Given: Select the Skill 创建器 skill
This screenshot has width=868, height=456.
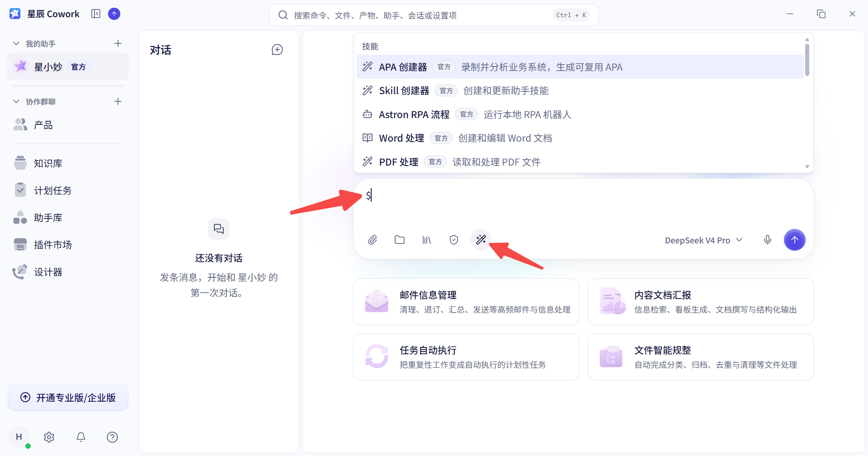Looking at the screenshot, I should click(x=580, y=90).
